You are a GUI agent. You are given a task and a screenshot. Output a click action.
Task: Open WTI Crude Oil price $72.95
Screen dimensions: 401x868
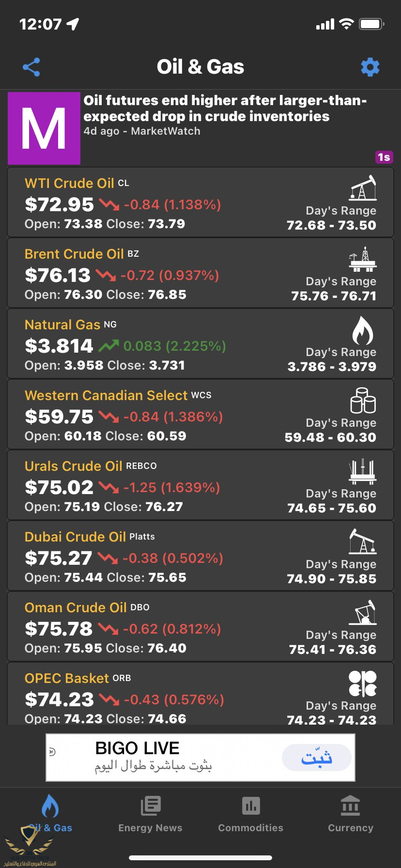(59, 204)
